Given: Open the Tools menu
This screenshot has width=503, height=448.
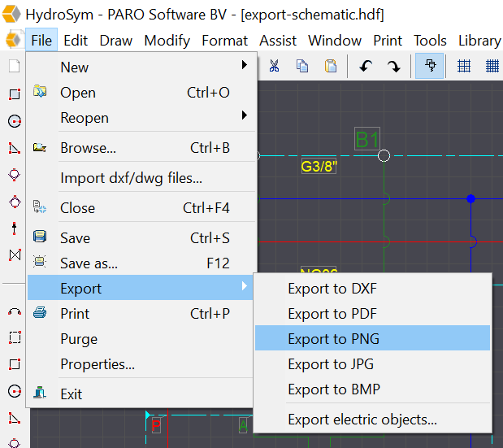Looking at the screenshot, I should [x=430, y=41].
